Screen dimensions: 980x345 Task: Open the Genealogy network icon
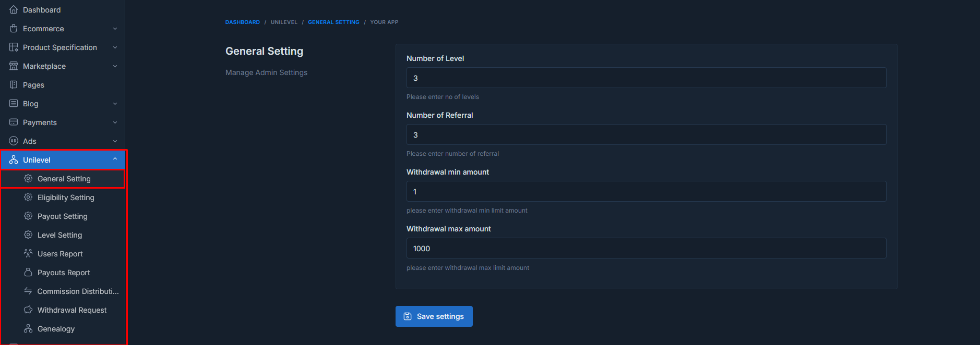pos(28,328)
